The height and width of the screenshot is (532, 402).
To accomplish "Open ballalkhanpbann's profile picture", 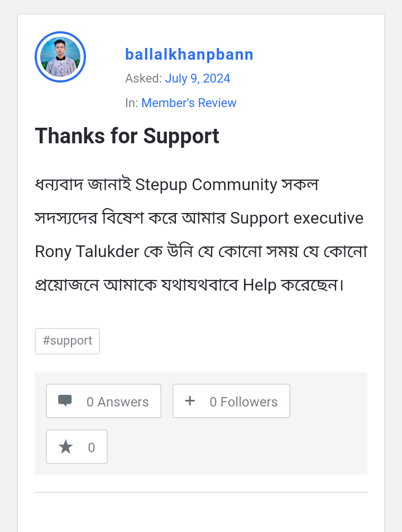I will coord(60,57).
